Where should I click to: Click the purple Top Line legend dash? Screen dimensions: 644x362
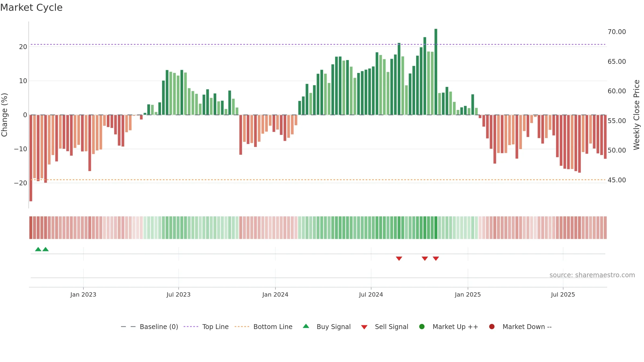point(191,327)
